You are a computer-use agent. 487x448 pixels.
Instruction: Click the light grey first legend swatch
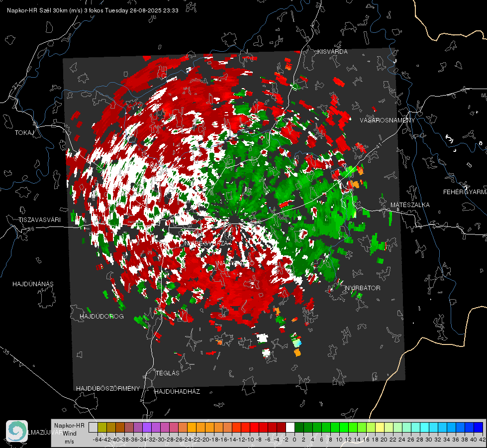(93, 428)
